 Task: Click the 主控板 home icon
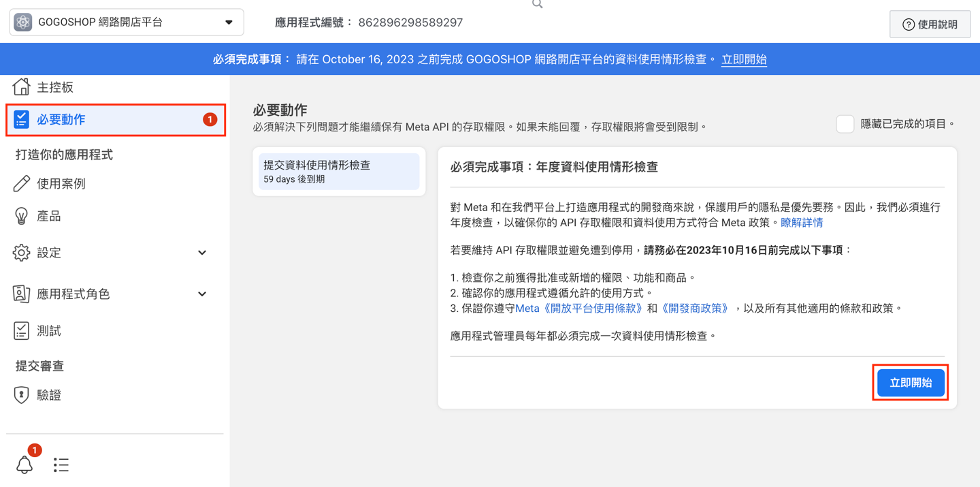click(x=21, y=87)
